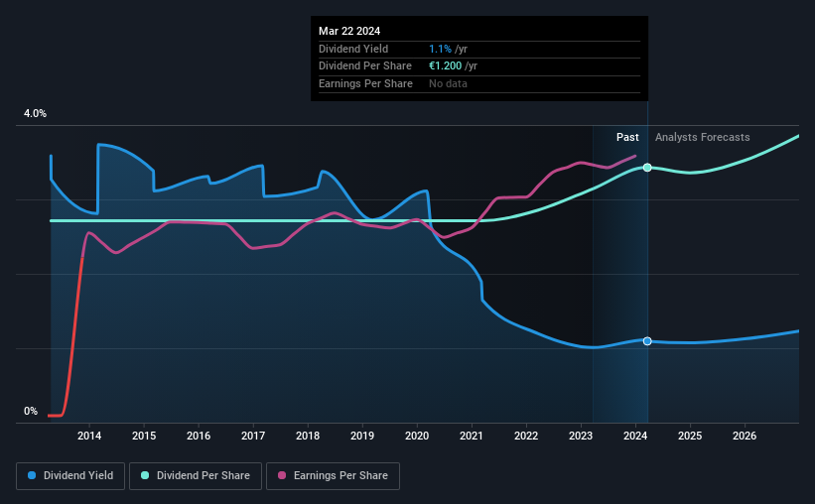
Task: Click the No data earnings value
Action: click(x=448, y=83)
